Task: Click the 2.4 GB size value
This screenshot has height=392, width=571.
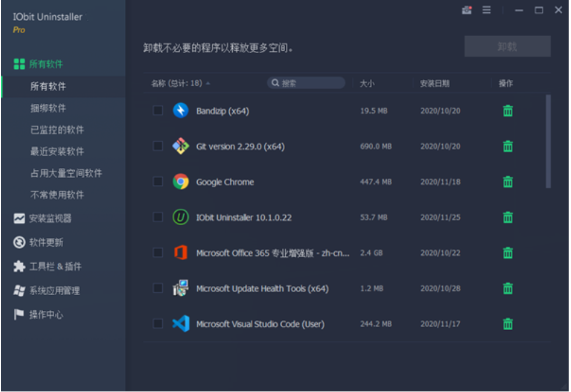Action: pyautogui.click(x=372, y=253)
